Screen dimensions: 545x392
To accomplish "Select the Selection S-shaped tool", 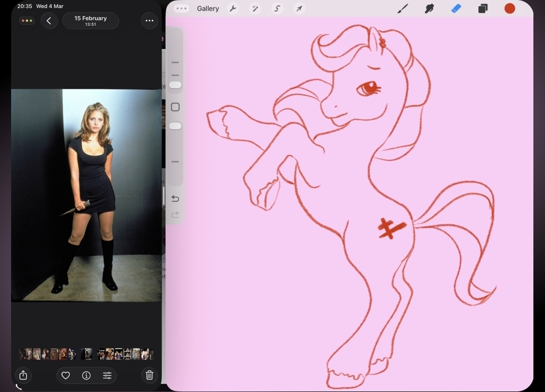I will tap(277, 9).
